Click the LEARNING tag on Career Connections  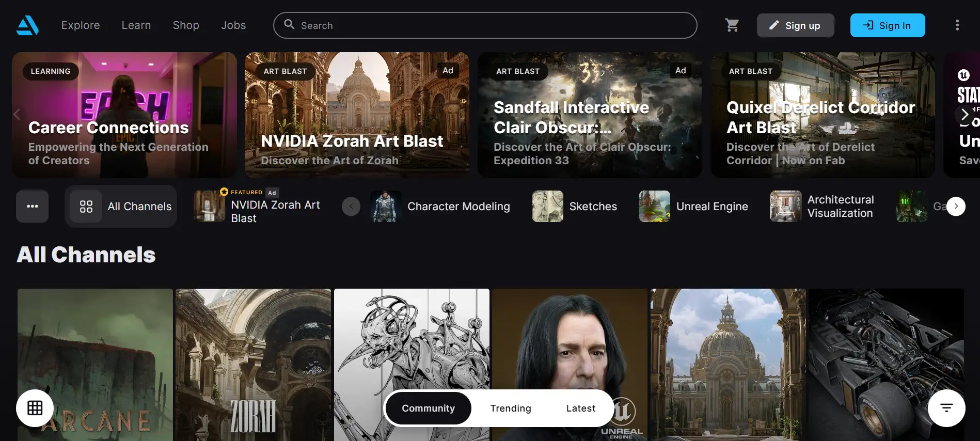coord(51,71)
